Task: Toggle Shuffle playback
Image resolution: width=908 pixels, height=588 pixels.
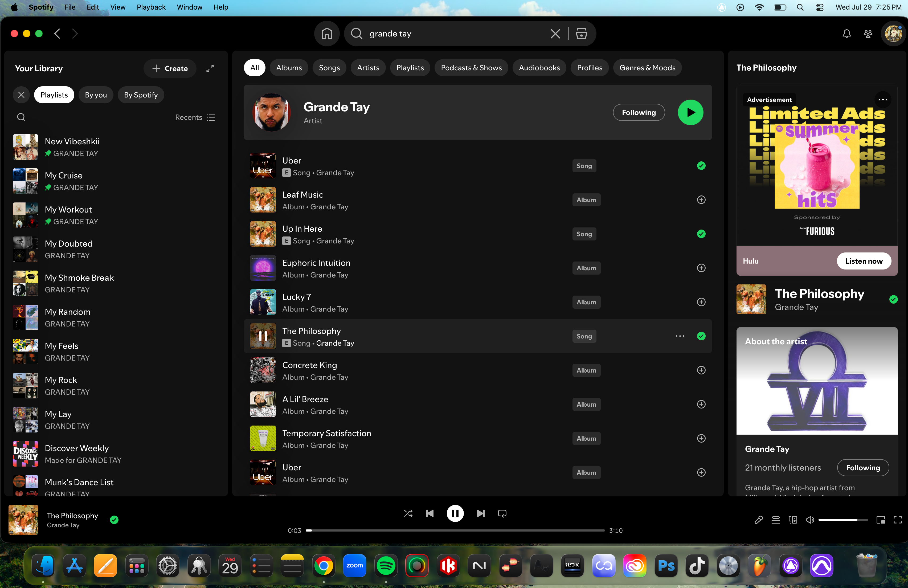Action: [408, 514]
